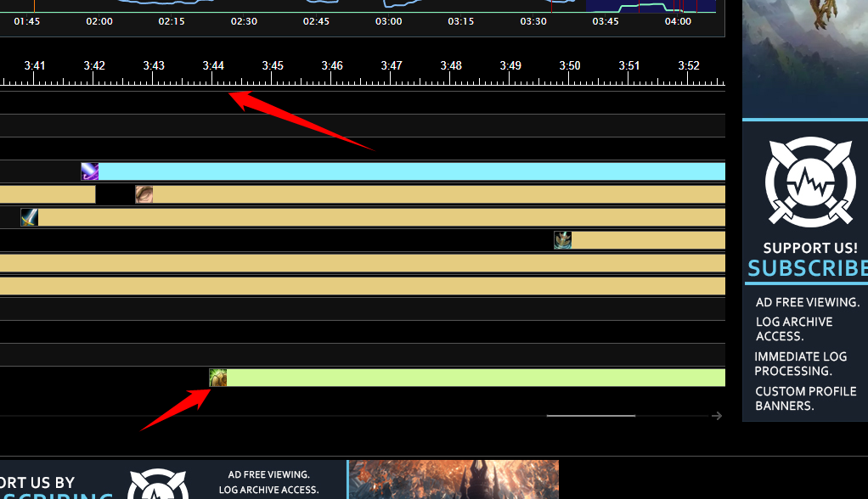The width and height of the screenshot is (868, 499).
Task: Click the right arrow at the timeline scrollbar end
Action: pos(717,416)
